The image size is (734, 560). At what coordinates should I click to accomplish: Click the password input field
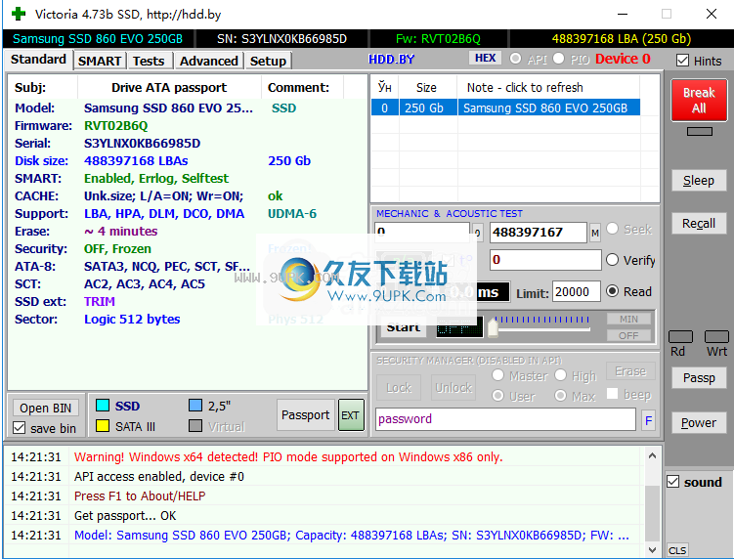click(505, 419)
